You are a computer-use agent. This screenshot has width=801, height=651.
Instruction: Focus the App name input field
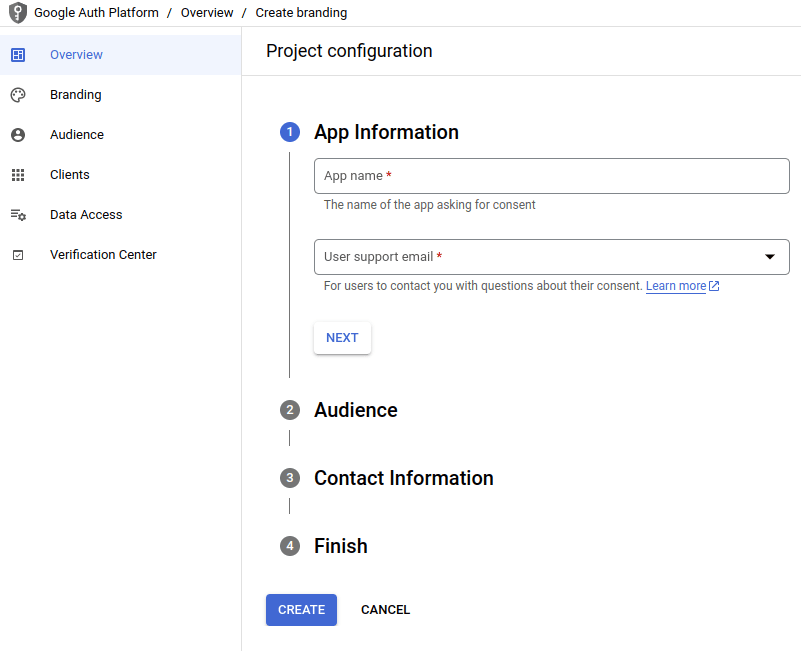click(x=551, y=176)
